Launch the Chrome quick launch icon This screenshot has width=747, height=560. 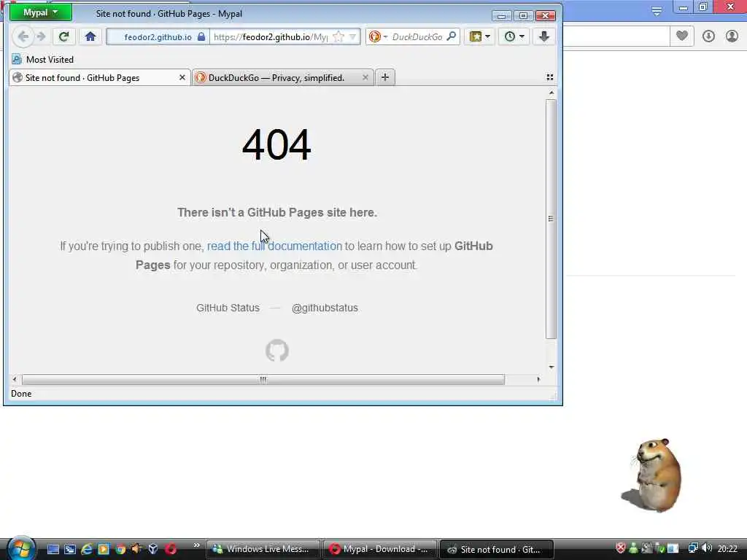[x=120, y=549]
